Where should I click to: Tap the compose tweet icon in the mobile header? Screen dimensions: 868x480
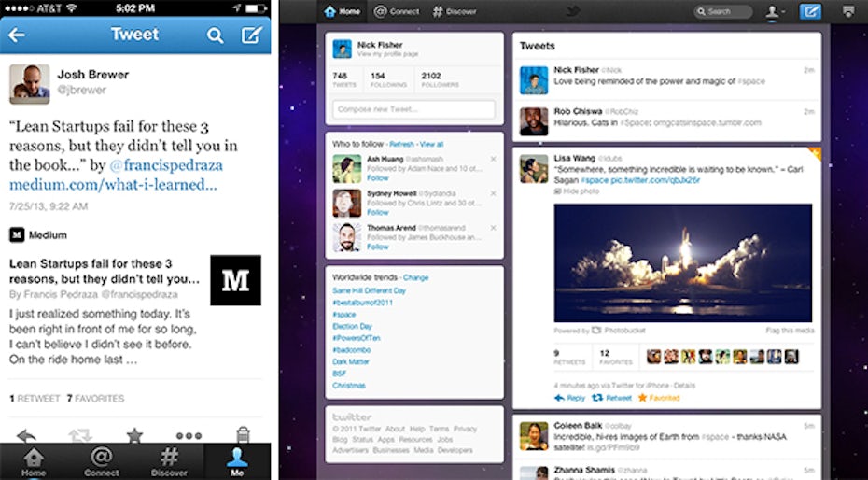(x=251, y=35)
